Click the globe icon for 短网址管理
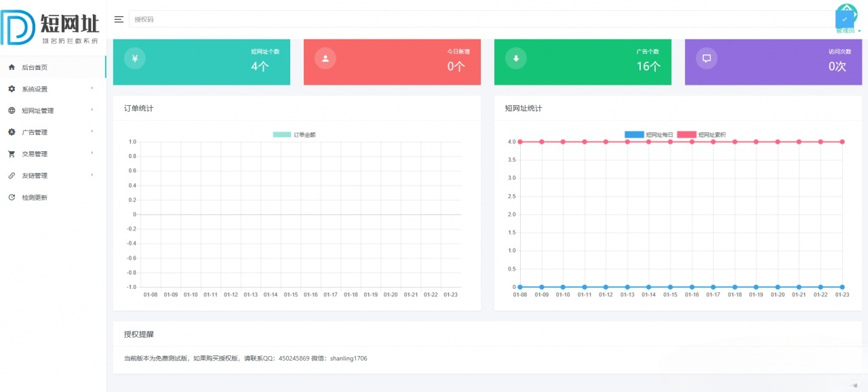 coord(12,111)
